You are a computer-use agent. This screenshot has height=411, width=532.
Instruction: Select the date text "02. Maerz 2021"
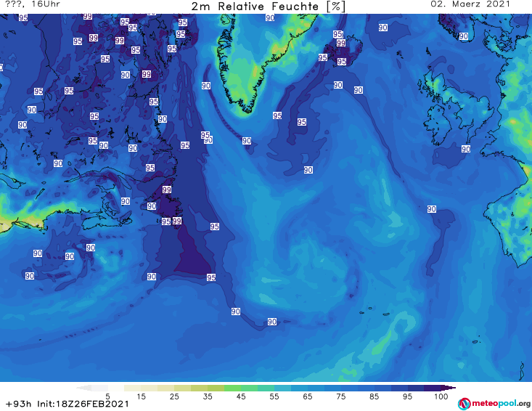[x=470, y=4]
